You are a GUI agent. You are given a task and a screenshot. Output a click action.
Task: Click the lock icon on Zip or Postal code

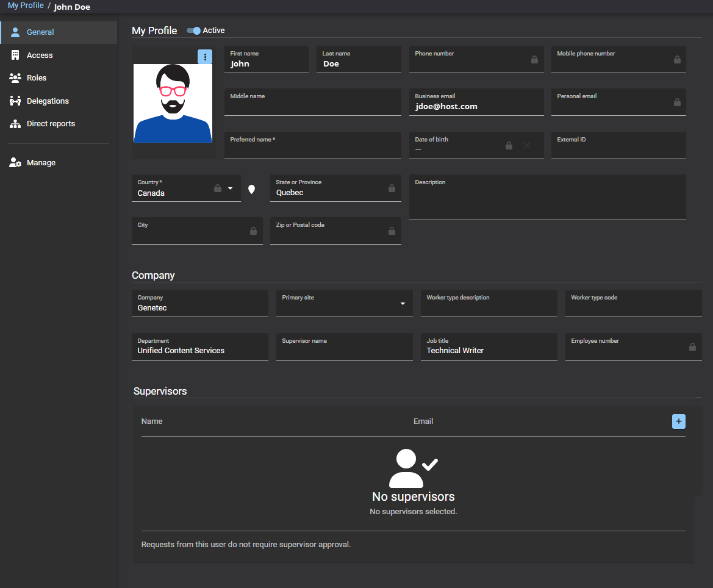[x=392, y=231]
